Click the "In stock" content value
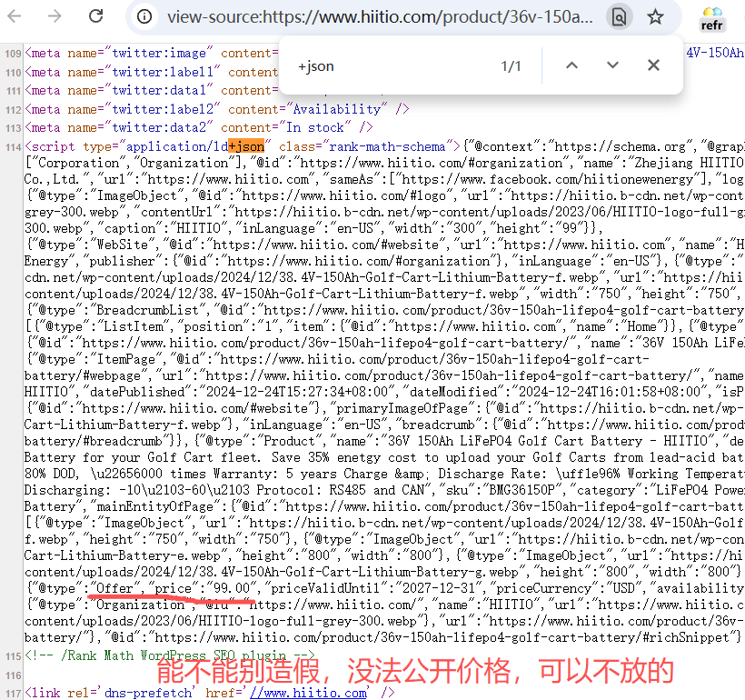Viewport: 745px width, 700px height. click(315, 127)
